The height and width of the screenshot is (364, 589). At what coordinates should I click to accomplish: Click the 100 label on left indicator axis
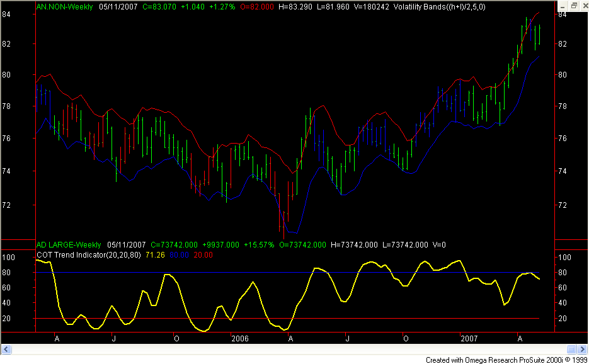click(x=9, y=258)
